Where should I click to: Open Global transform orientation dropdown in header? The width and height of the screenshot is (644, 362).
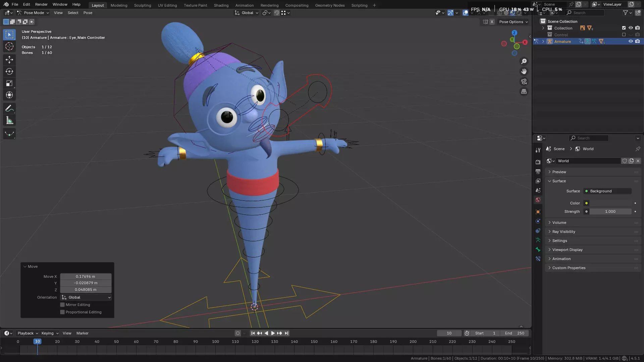click(x=247, y=13)
